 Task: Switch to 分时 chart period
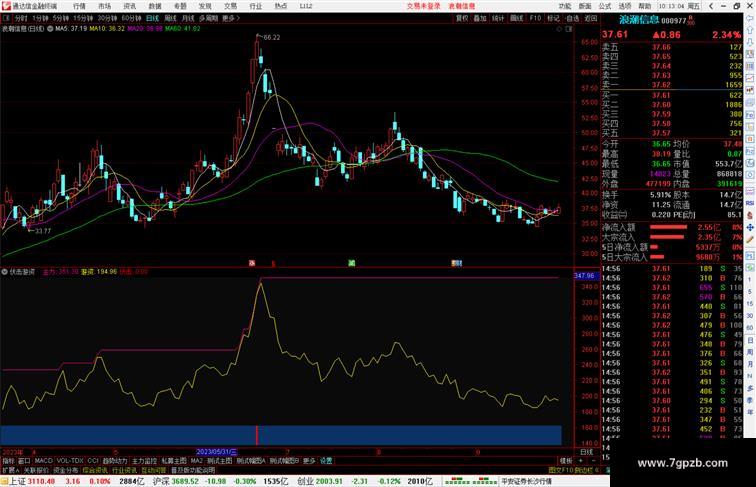(x=21, y=18)
